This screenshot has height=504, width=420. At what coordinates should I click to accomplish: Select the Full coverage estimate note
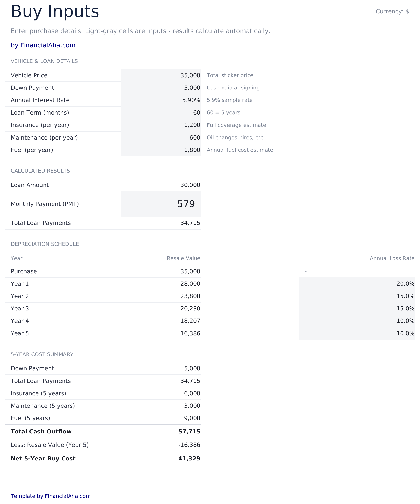point(236,125)
